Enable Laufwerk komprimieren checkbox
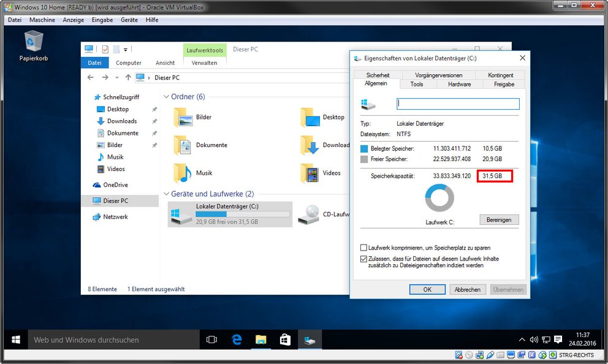 pyautogui.click(x=363, y=248)
